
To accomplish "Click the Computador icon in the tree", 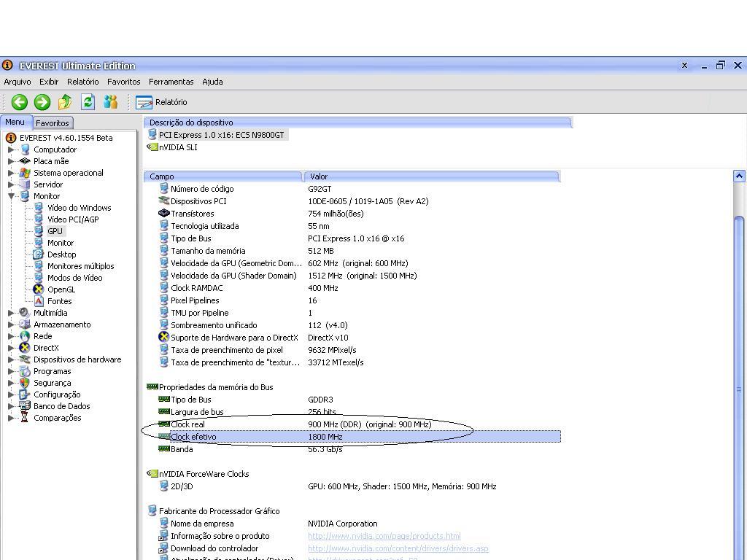I will coord(25,149).
